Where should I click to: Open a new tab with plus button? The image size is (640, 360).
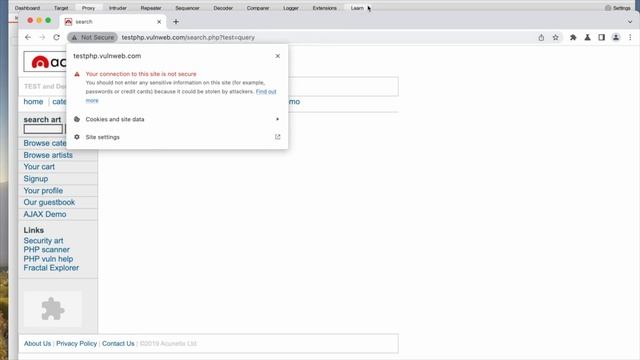[x=176, y=22]
